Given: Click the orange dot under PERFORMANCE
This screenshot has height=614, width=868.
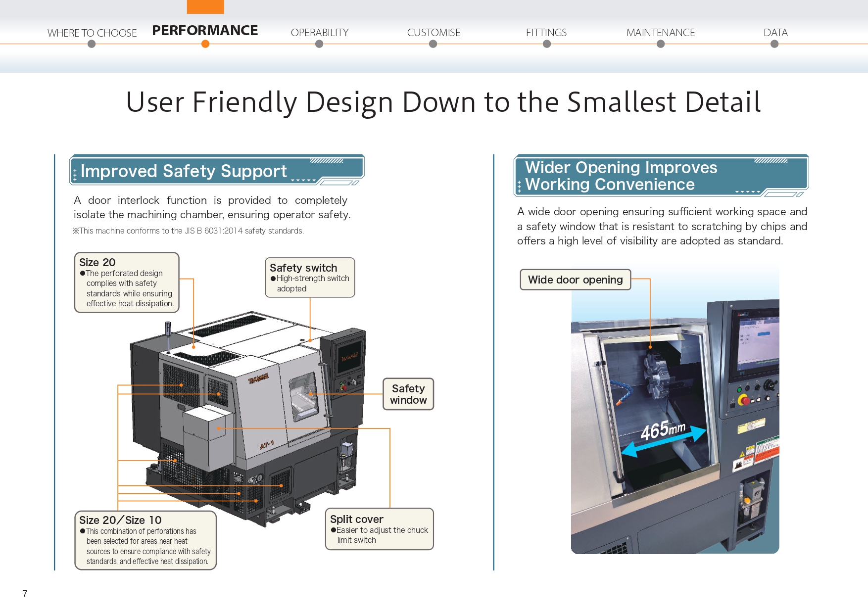Looking at the screenshot, I should tap(205, 44).
